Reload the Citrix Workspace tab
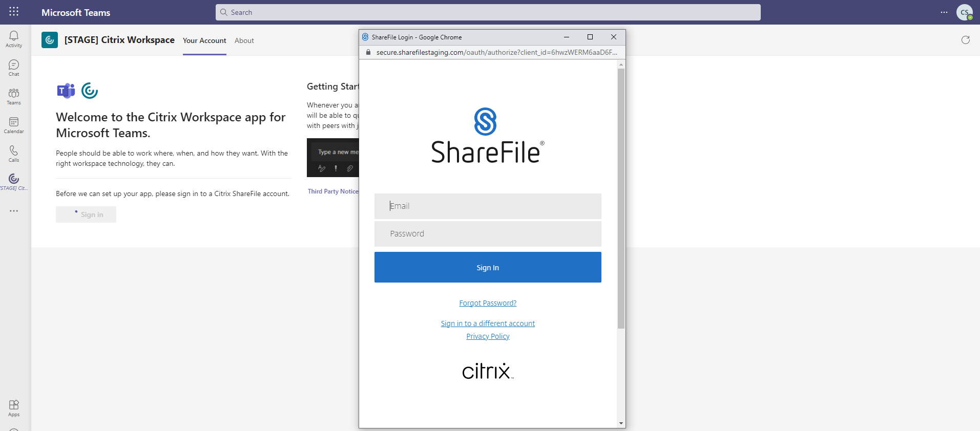Image resolution: width=980 pixels, height=431 pixels. tap(966, 40)
